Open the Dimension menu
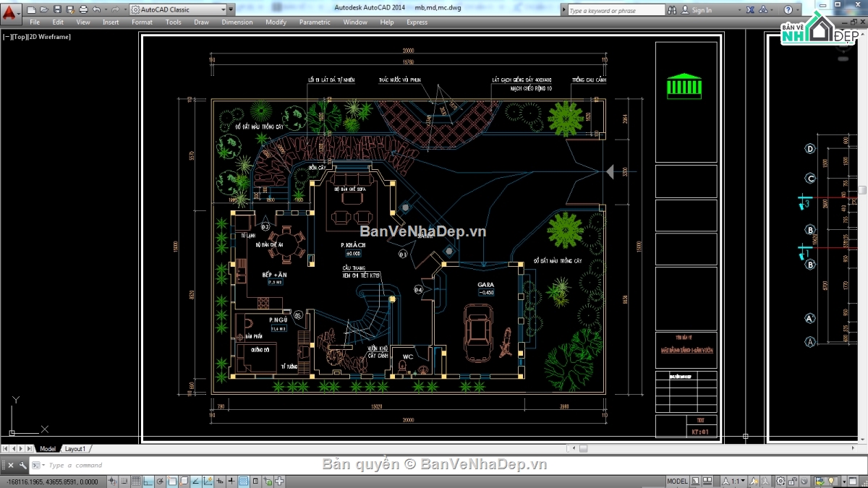868x488 pixels. (x=237, y=22)
